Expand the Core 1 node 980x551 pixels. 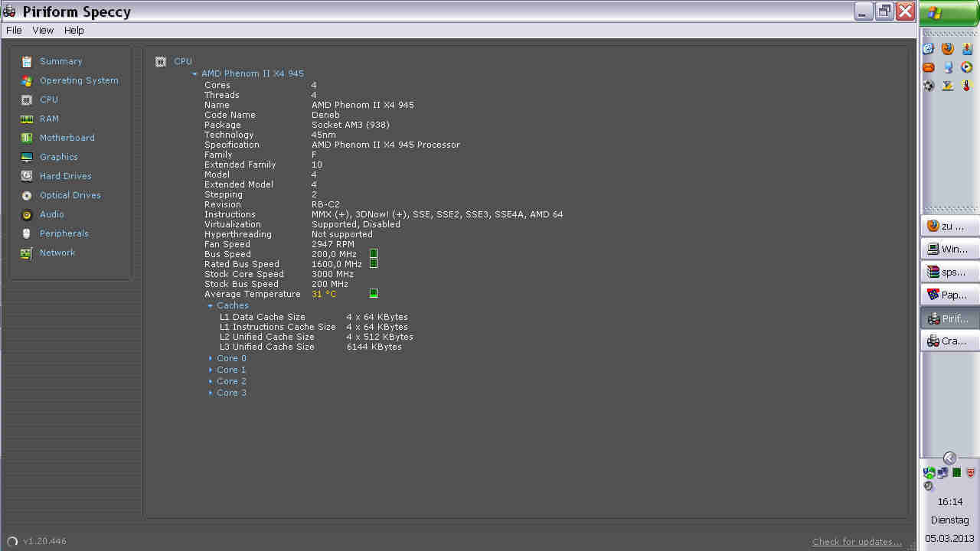(211, 370)
